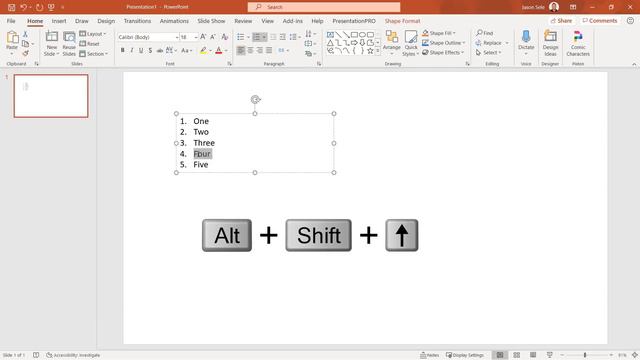This screenshot has width=640, height=360.
Task: Start Slide Show from status bar
Action: pyautogui.click(x=549, y=355)
